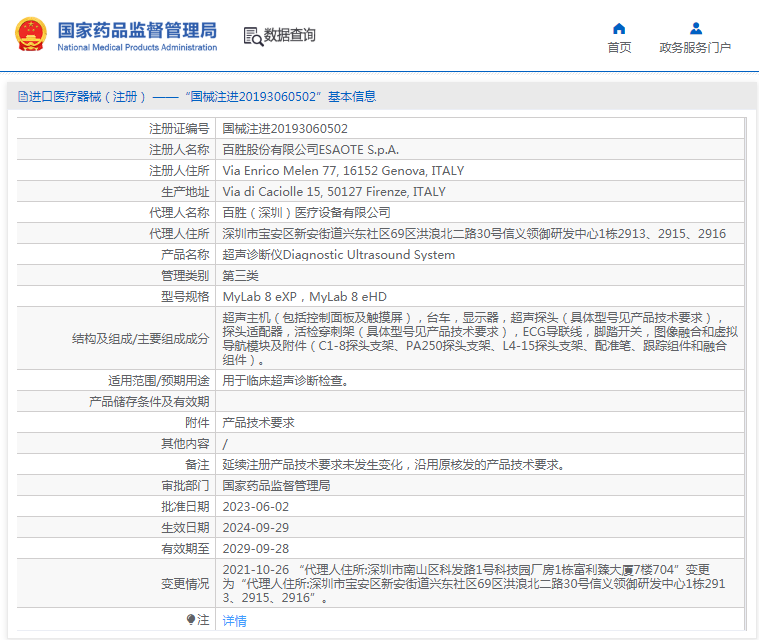Screen dimensions: 759x640
Task: Click the 变更情况 label
Action: pyautogui.click(x=185, y=583)
